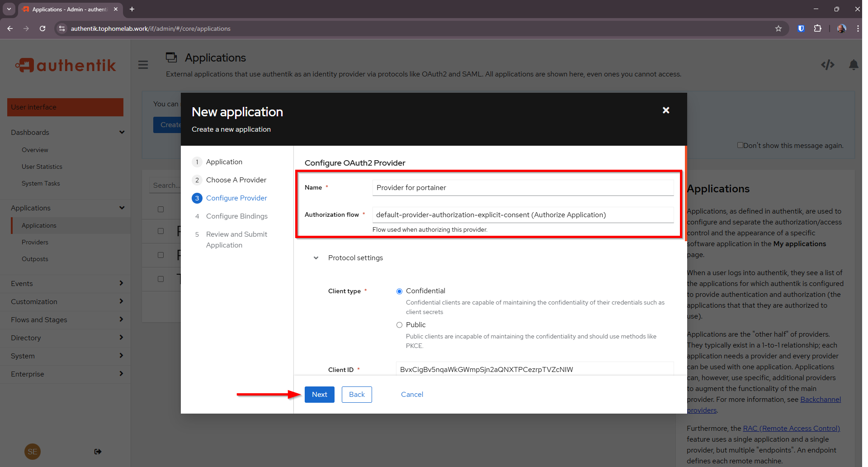Go to Providers in sidebar
Viewport: 868px width, 467px height.
[x=35, y=242]
